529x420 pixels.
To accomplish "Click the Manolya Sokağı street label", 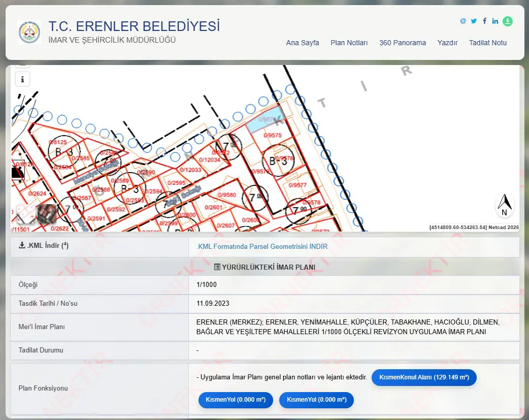I will pos(96,172).
